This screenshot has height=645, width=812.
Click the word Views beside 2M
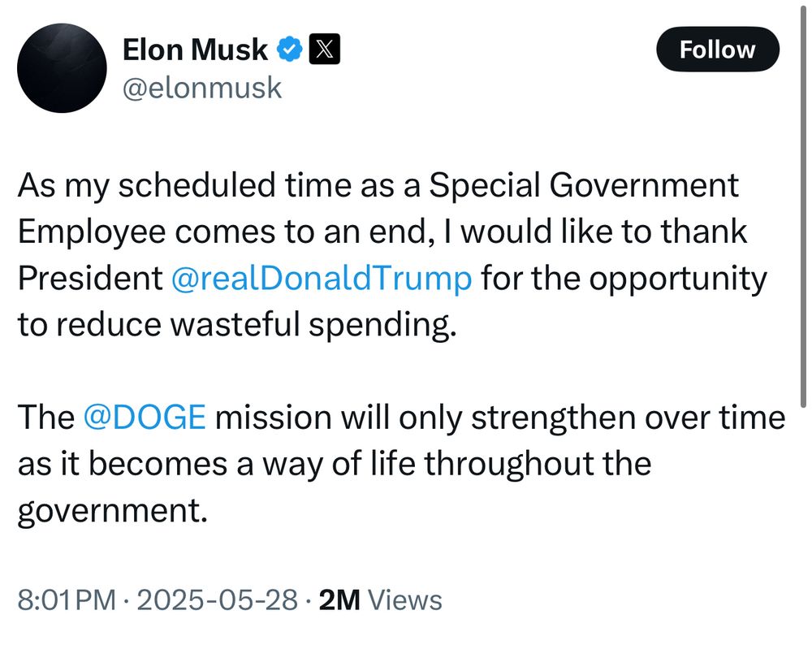click(x=405, y=600)
